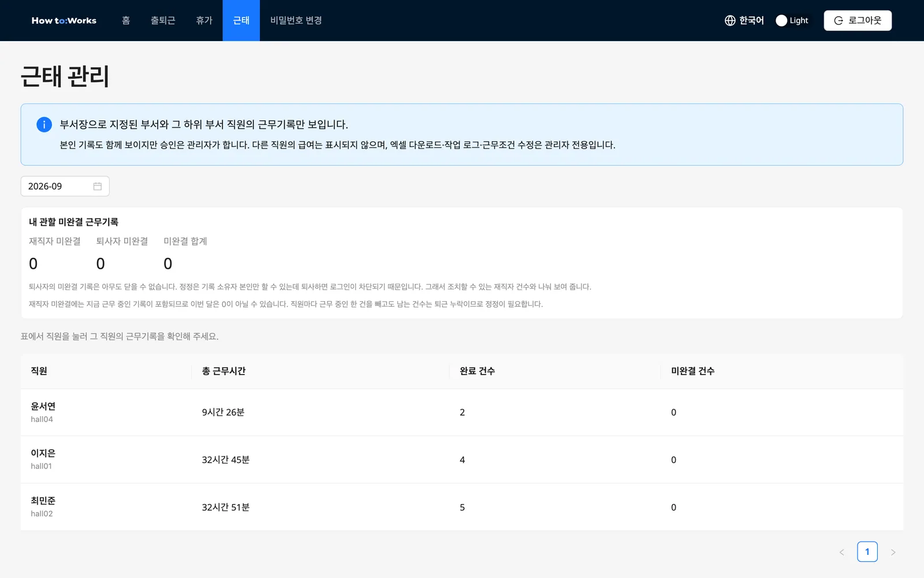Screen dimensions: 924x578
Task: Click the next page arrow
Action: (893, 552)
